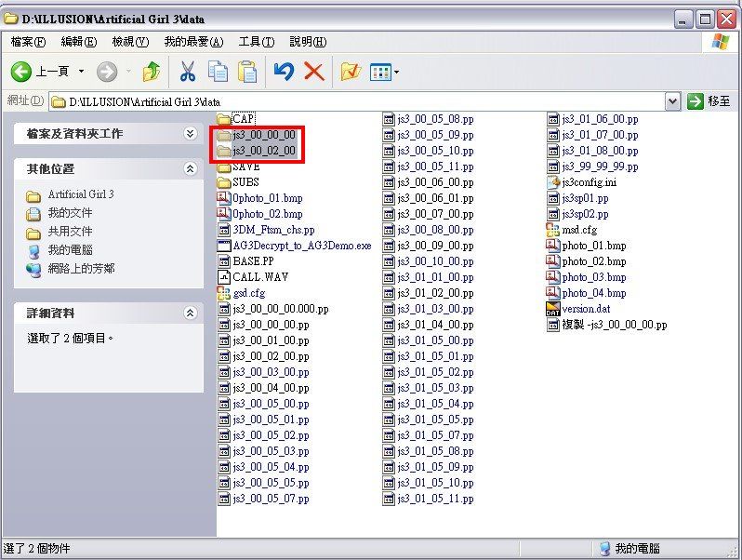Select file js3_99_99_99.pp

click(600, 167)
